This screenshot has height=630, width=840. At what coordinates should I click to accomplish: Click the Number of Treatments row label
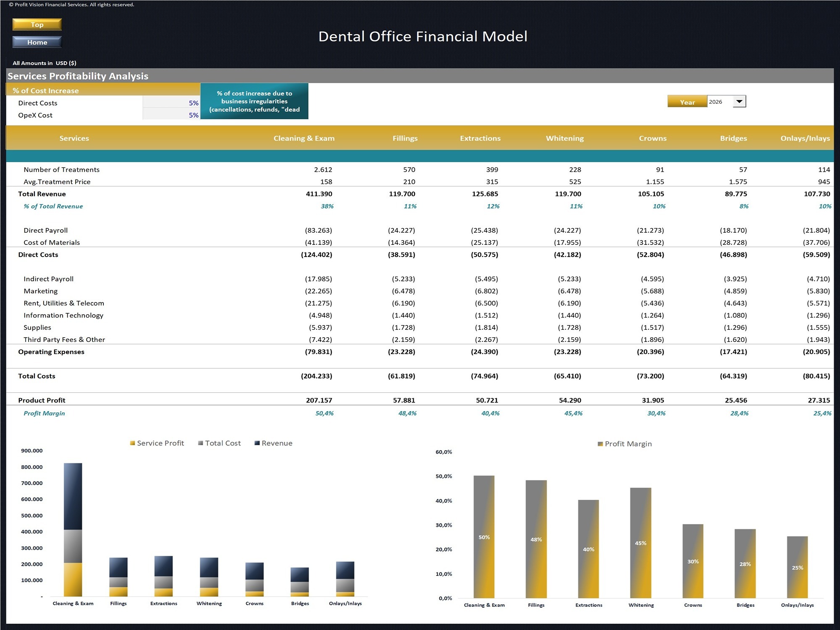point(62,170)
